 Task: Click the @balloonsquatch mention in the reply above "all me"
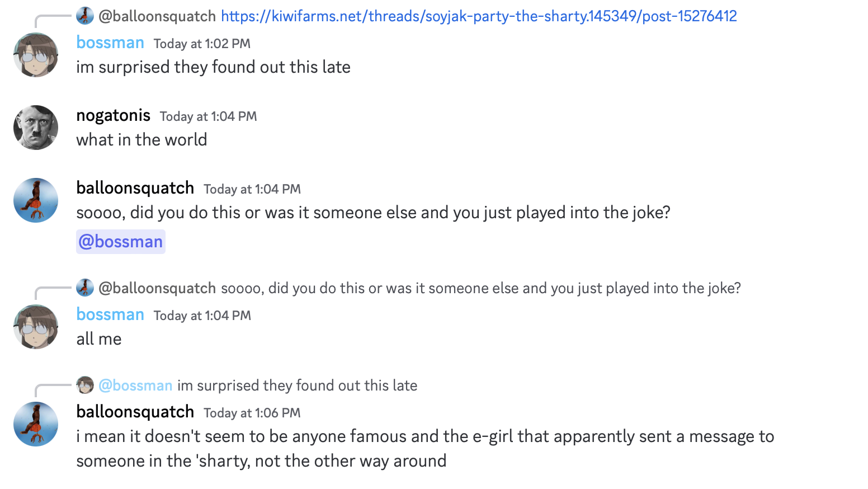click(157, 288)
